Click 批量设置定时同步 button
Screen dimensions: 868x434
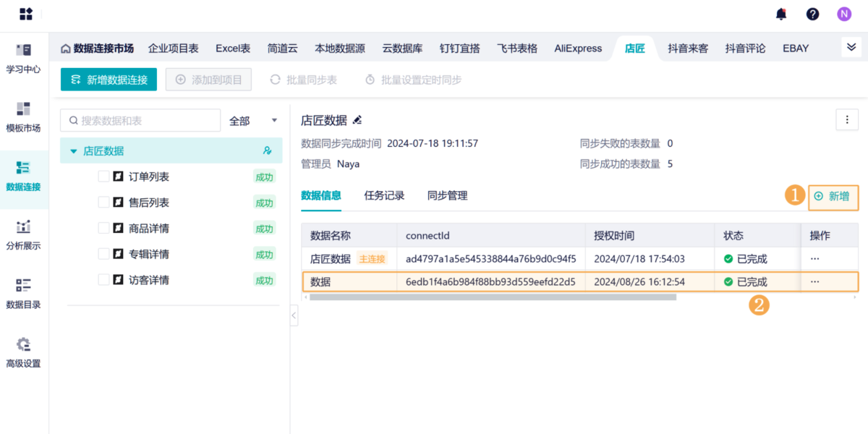click(413, 80)
